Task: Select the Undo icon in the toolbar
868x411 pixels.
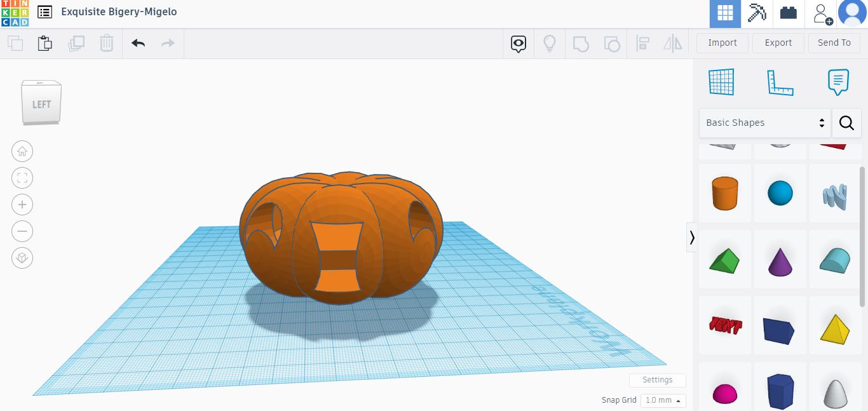Action: tap(138, 43)
